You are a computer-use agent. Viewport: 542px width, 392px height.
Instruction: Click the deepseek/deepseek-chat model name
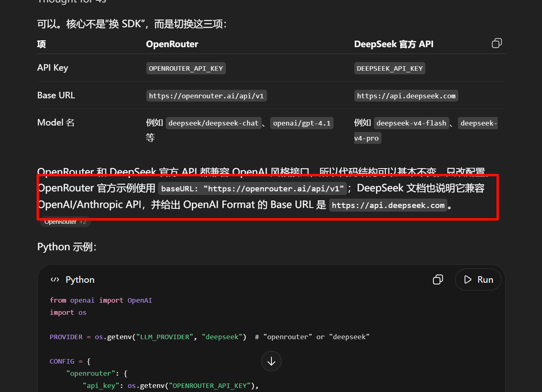click(x=213, y=123)
